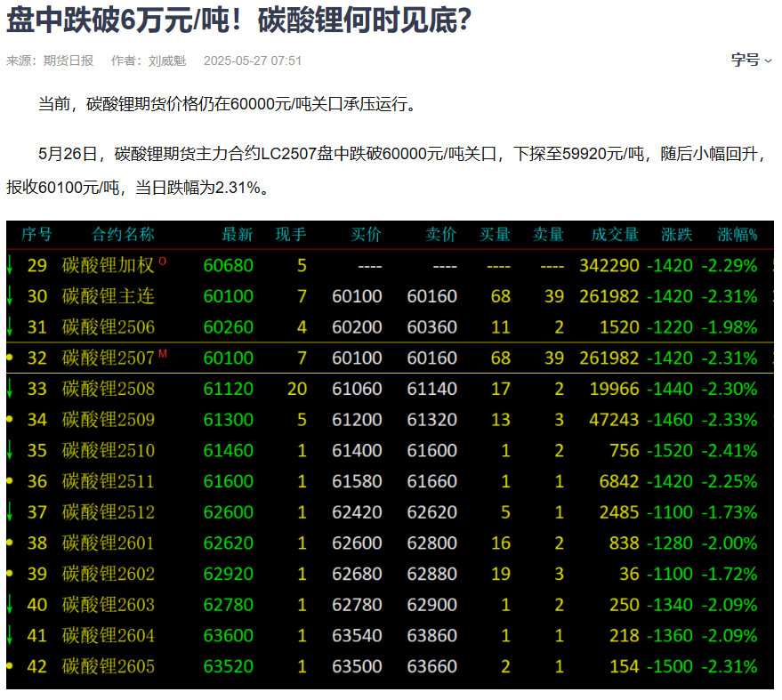The width and height of the screenshot is (782, 700).
Task: Select contract name 碳酸锂2511
Action: pos(108,481)
